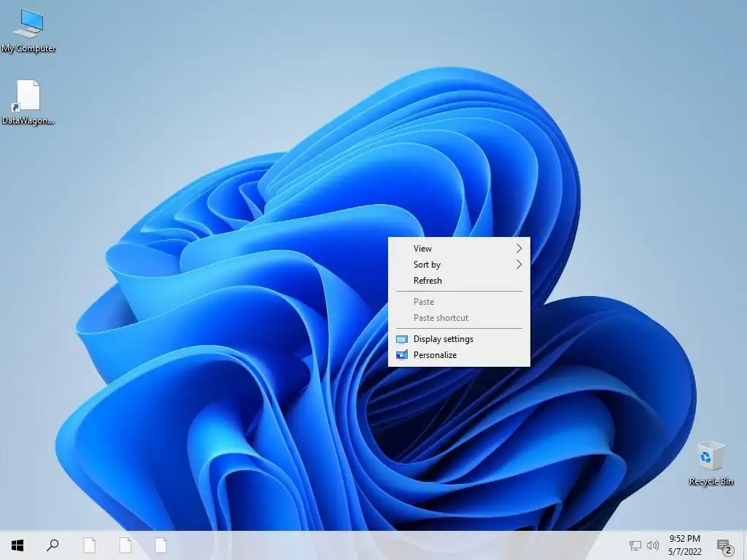
Task: Open Display settings from context menu
Action: pyautogui.click(x=459, y=339)
